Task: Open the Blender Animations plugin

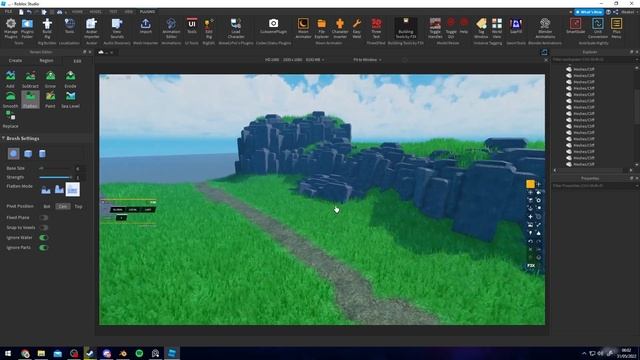Action: pos(545,28)
